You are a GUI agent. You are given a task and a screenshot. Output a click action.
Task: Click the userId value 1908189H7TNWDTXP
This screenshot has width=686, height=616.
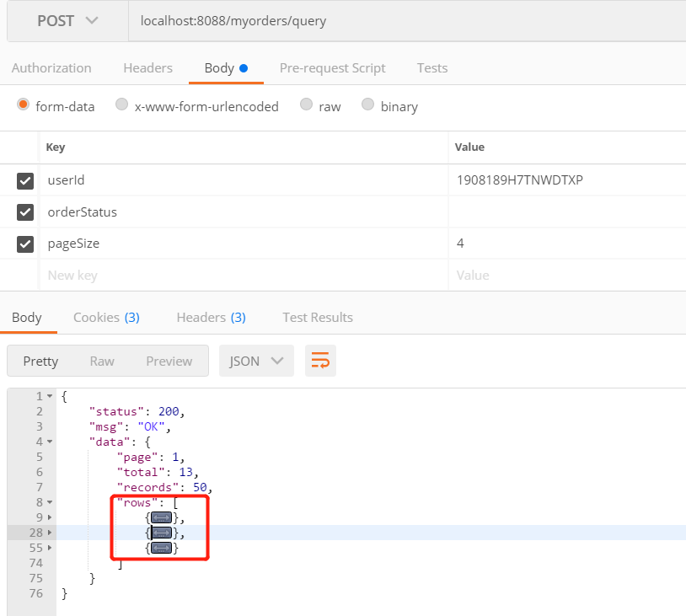pos(520,180)
